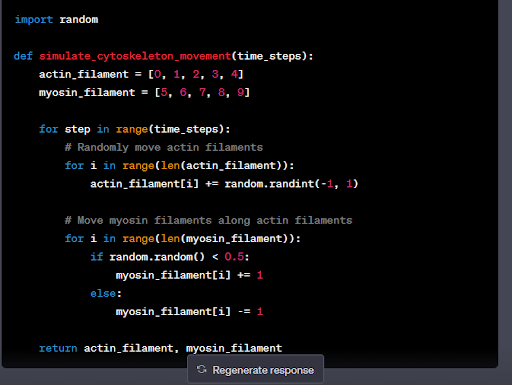The width and height of the screenshot is (512, 385).
Task: Click the 'myosin_filament[i] -= 1' line
Action: [189, 312]
